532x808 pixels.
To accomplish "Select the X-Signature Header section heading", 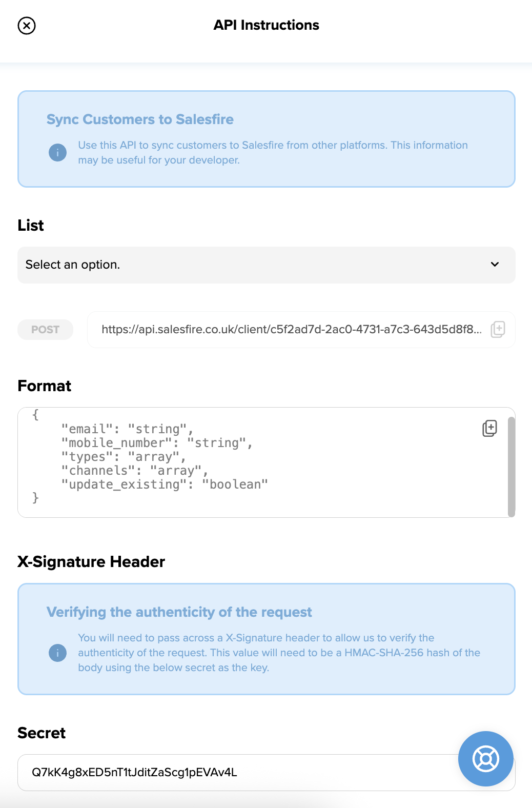I will (91, 561).
